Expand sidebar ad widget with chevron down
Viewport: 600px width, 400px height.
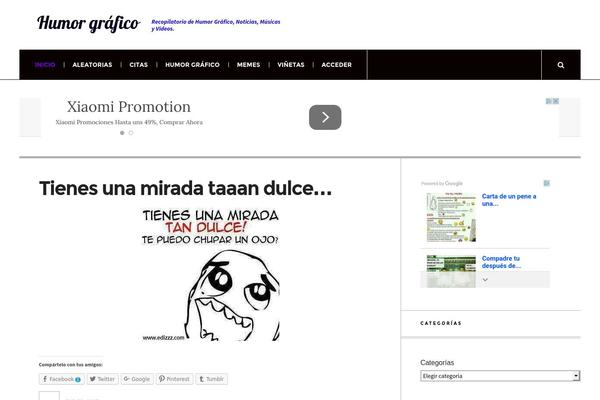[485, 280]
